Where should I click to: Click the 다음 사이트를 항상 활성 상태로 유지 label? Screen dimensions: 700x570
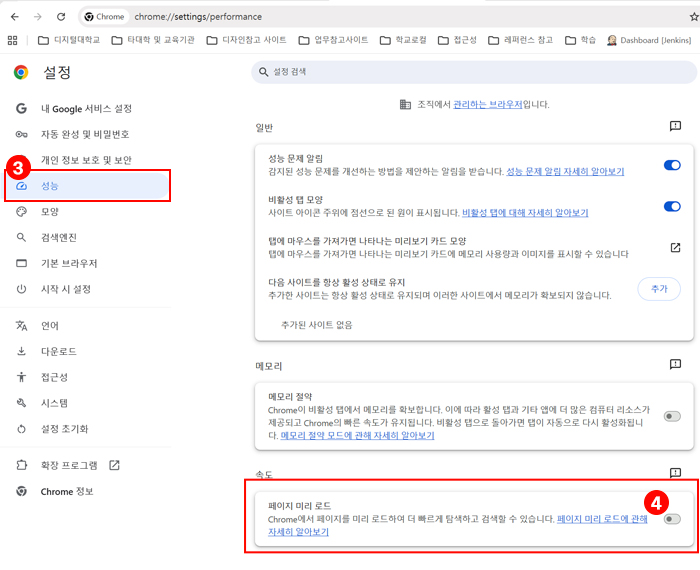[337, 282]
